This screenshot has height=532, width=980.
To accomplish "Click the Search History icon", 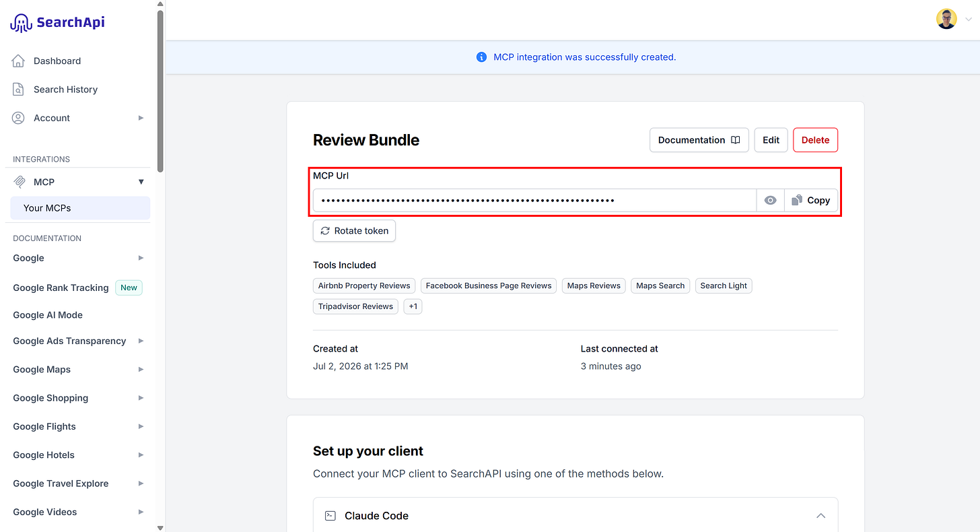I will tap(19, 90).
